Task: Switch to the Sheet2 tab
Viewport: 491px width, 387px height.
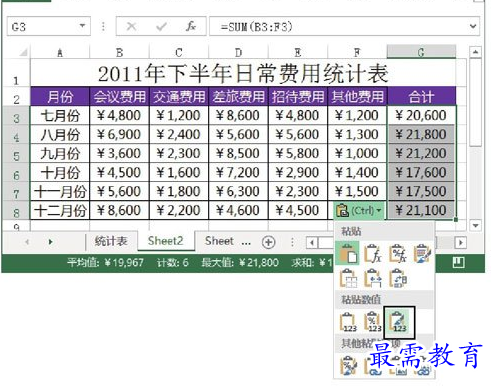Action: (166, 241)
